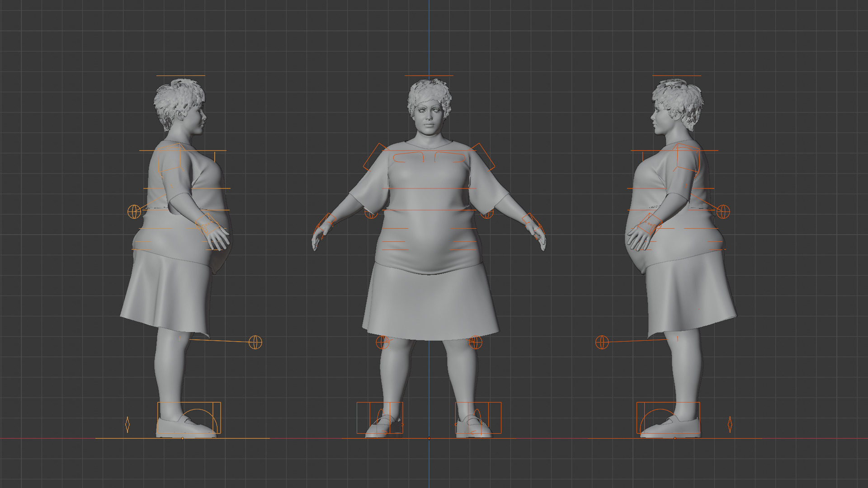Select foot control box of right profile figure
868x488 pixels.
click(x=668, y=418)
